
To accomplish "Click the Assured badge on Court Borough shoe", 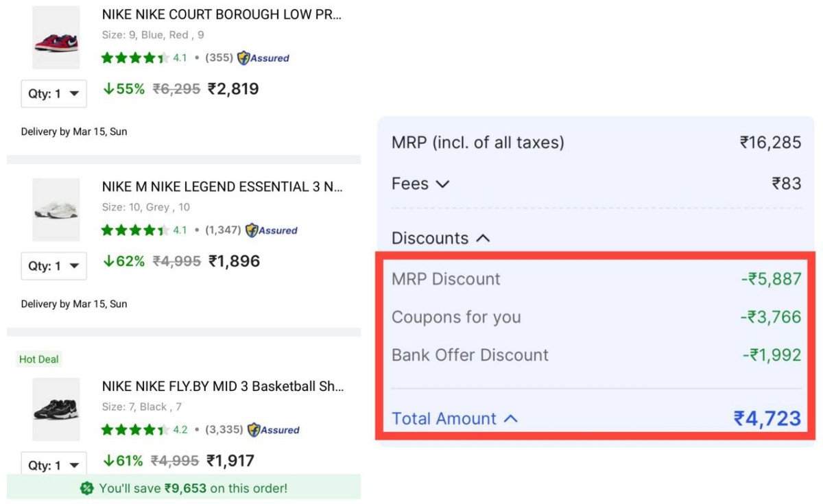I will click(x=263, y=58).
